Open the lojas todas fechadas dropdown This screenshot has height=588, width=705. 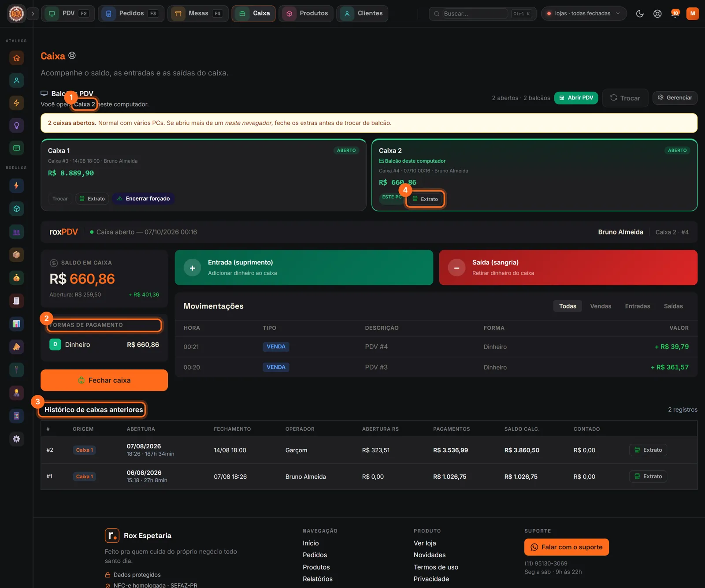583,14
